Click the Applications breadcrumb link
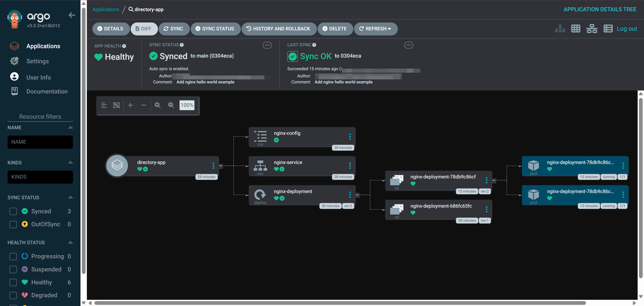This screenshot has height=306, width=644. click(x=106, y=10)
